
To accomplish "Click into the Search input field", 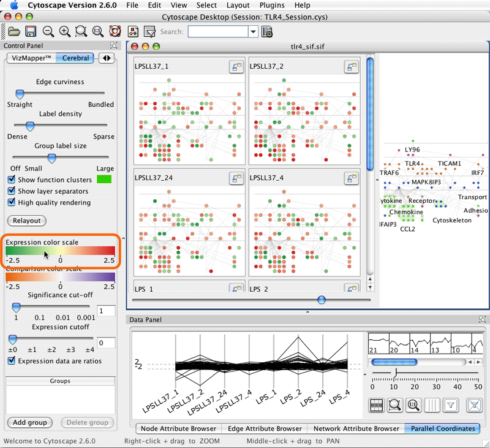I will pyautogui.click(x=218, y=32).
